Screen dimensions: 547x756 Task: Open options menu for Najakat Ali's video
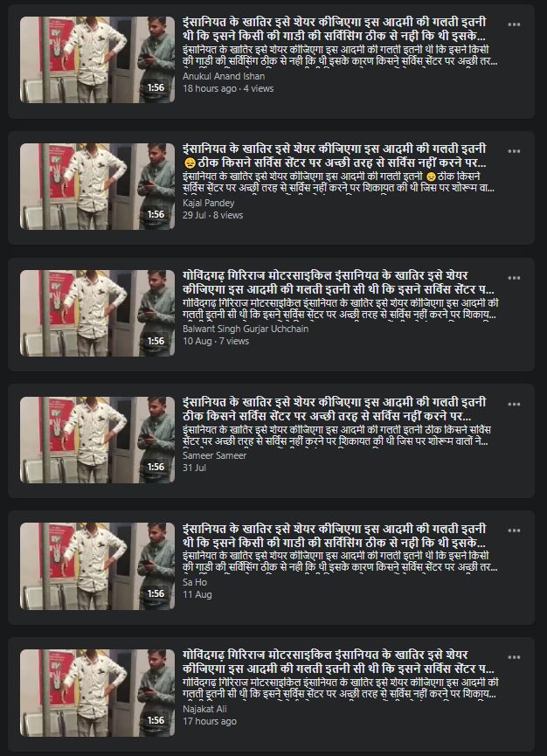point(514,657)
